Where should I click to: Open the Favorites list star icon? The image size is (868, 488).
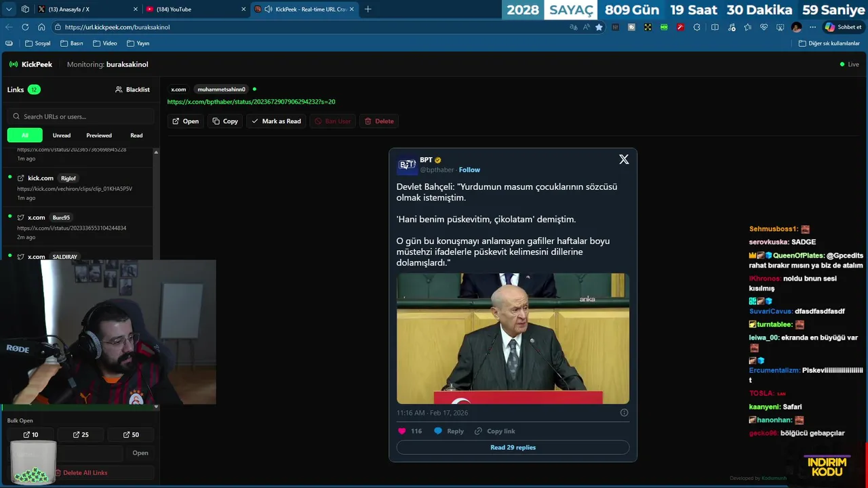click(x=747, y=27)
